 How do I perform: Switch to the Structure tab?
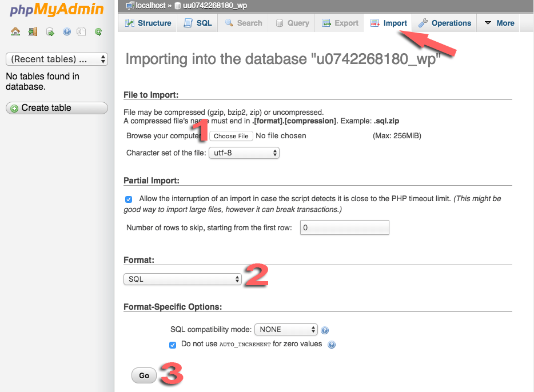click(148, 23)
